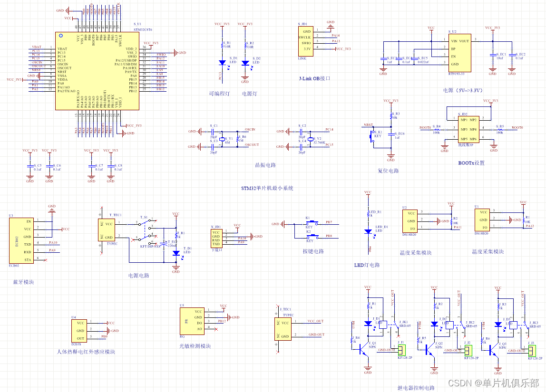Click the '继电器控制电路' label

click(416, 388)
